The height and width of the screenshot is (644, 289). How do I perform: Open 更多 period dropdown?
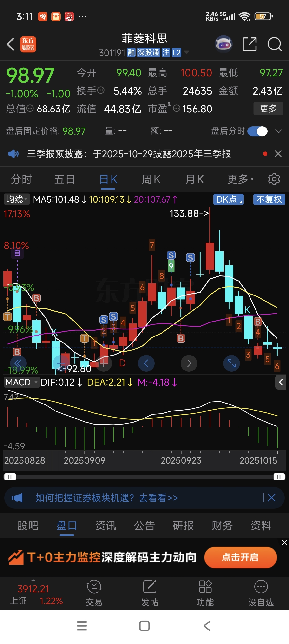tap(240, 179)
